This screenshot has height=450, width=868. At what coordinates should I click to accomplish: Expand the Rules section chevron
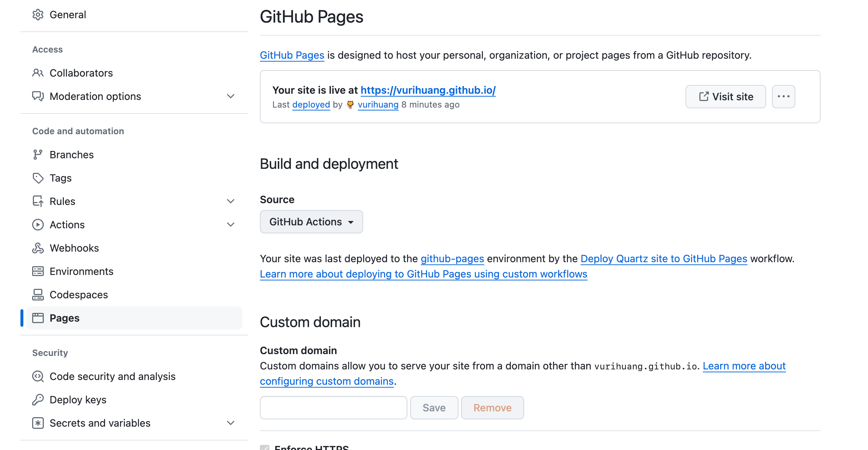231,201
